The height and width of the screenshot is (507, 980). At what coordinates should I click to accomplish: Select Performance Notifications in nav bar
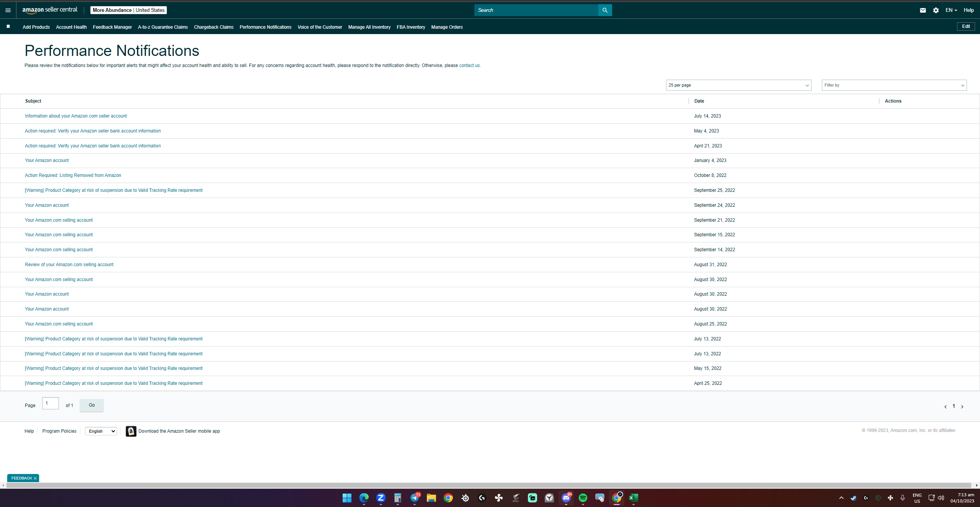click(x=265, y=27)
